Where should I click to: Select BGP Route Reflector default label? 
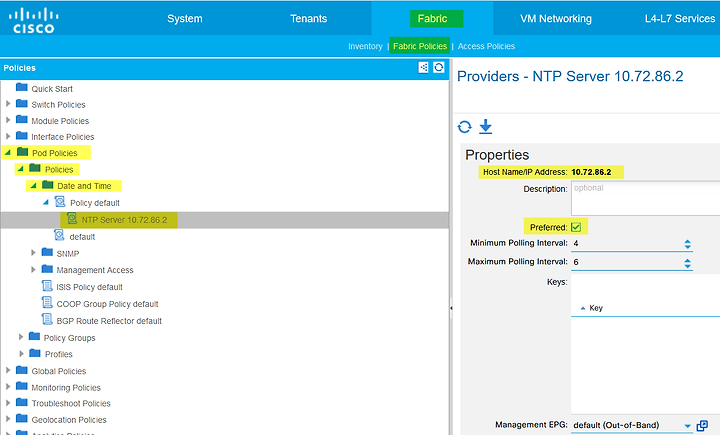coord(109,321)
